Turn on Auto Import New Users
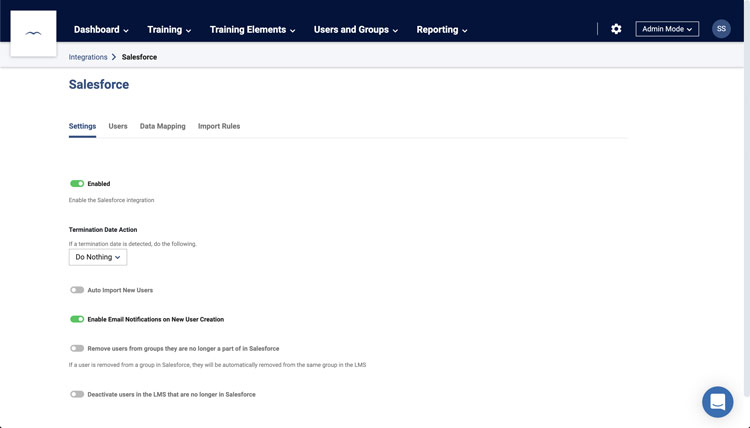Viewport: 750px width, 428px height. click(x=77, y=290)
